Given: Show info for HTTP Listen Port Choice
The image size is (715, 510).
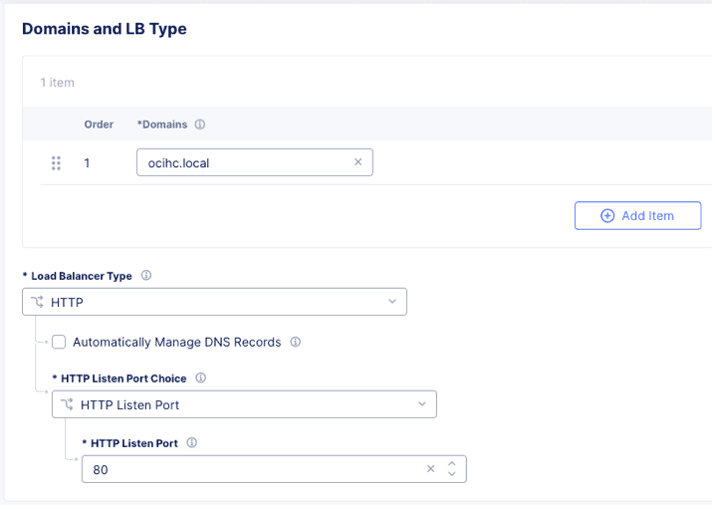Looking at the screenshot, I should [201, 378].
